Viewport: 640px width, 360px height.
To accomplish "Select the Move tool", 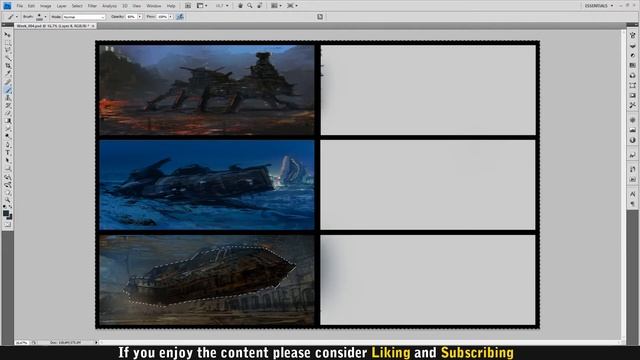I will [x=7, y=35].
